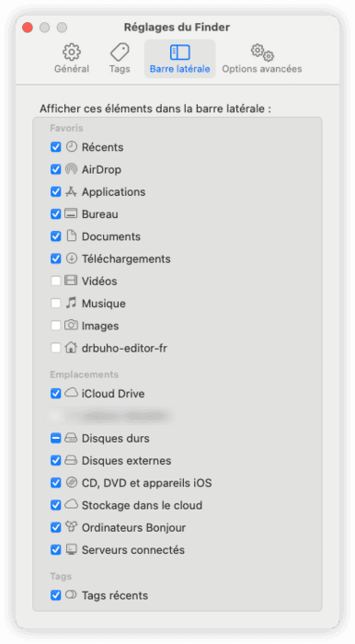
Task: Disable AirDrop in the sidebar
Action: (56, 168)
